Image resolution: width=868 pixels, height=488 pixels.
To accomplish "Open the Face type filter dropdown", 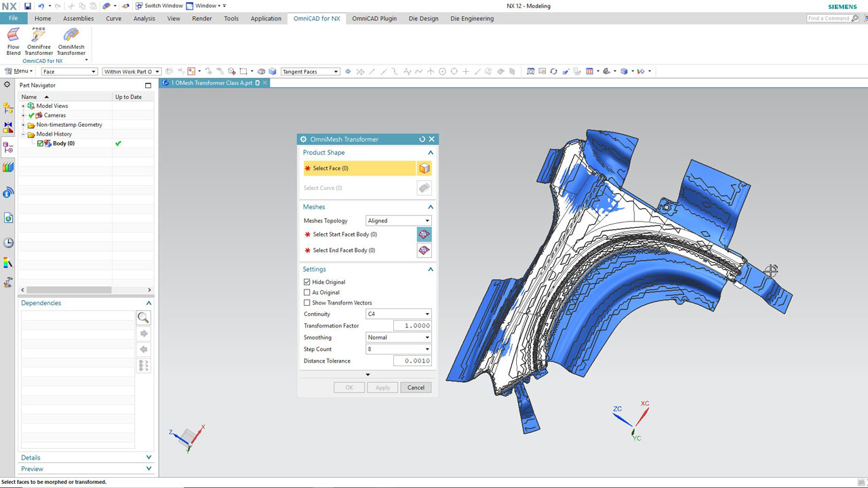I will [x=69, y=71].
